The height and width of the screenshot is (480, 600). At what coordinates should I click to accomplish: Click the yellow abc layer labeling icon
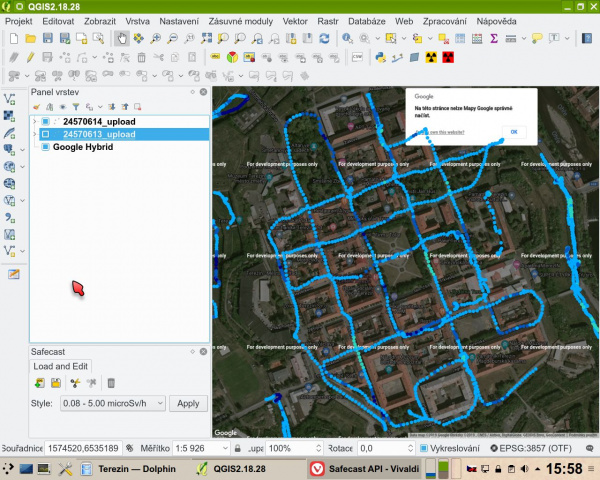pyautogui.click(x=215, y=57)
